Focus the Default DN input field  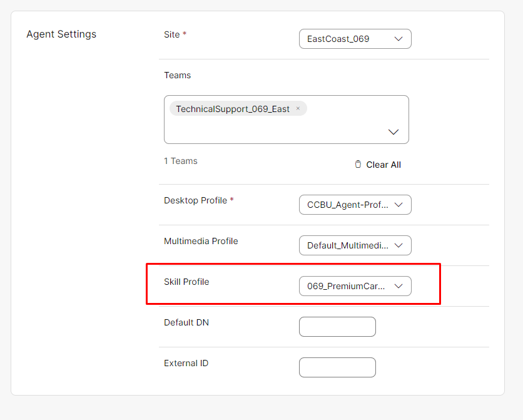[337, 327]
